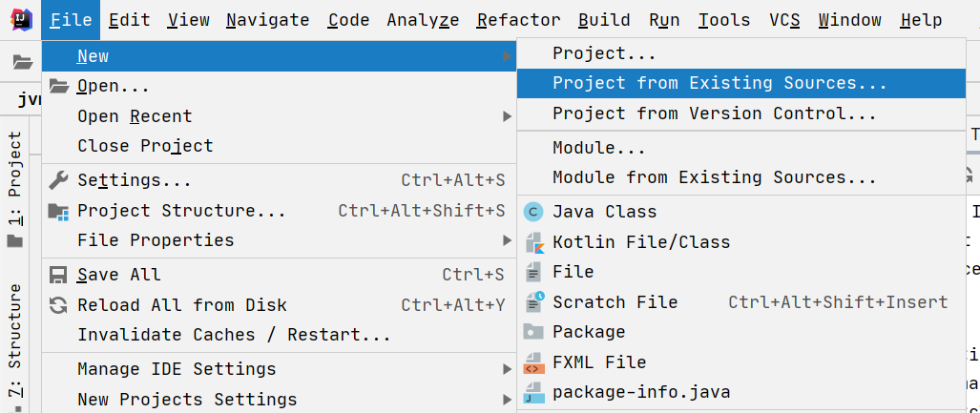This screenshot has height=413, width=980.
Task: Choose Module from Existing Sources
Action: tap(714, 177)
